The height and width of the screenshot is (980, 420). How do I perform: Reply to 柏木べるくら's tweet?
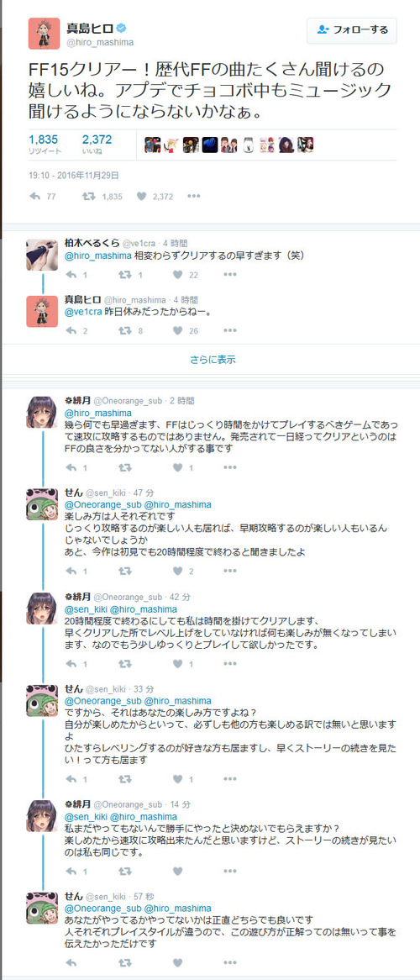(71, 274)
